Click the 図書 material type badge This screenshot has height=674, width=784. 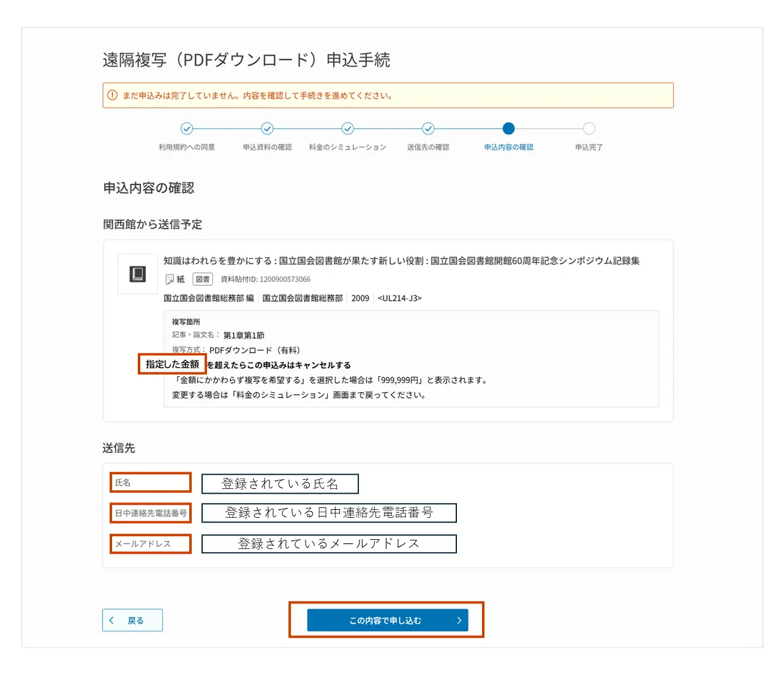click(x=203, y=279)
